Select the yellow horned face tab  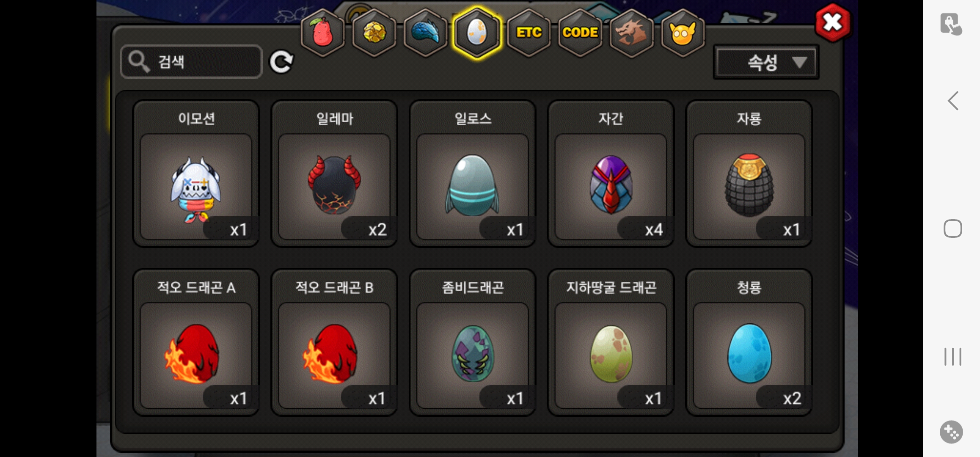coord(683,33)
